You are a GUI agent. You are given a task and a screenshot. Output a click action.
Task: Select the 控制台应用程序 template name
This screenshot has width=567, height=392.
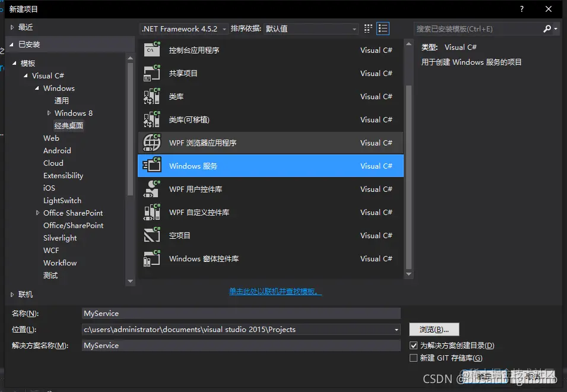click(x=194, y=50)
